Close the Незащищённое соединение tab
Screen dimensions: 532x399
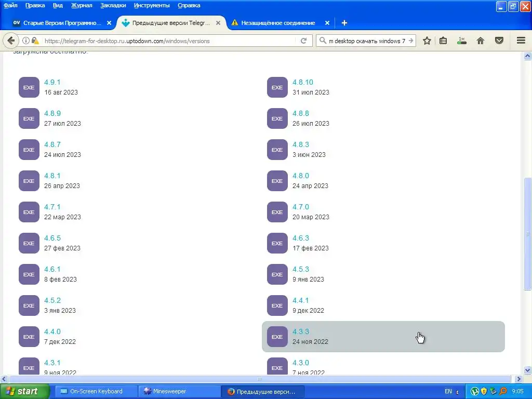(x=327, y=23)
